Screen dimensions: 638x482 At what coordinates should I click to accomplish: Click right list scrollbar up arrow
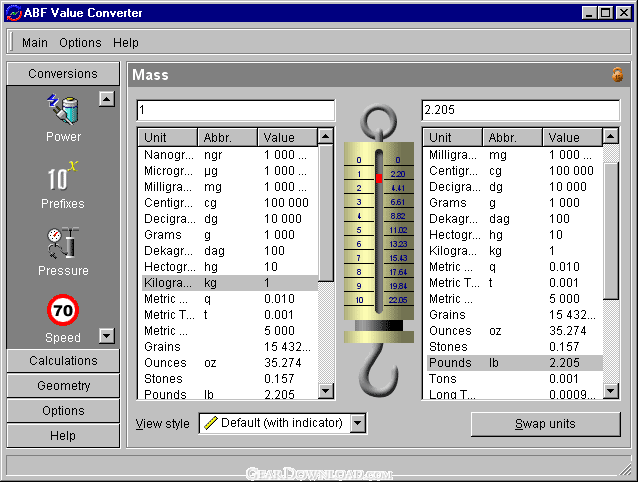coord(610,136)
